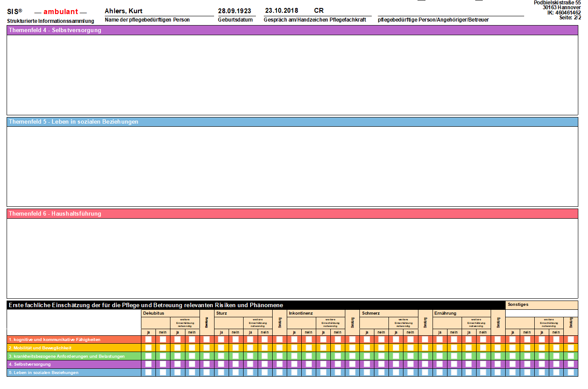This screenshot has height=389, width=588.
Task: Select the patient name 'Ahlers, Kurt'
Action: click(x=123, y=11)
